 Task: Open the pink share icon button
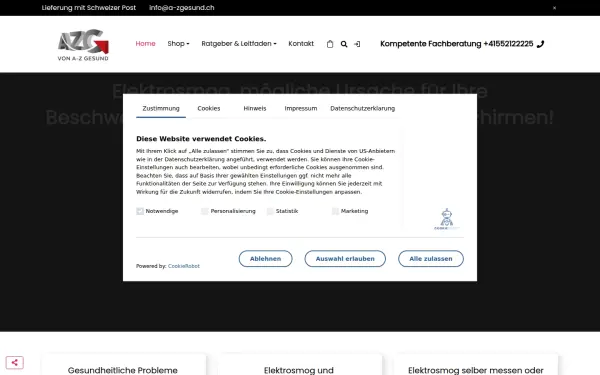click(15, 362)
